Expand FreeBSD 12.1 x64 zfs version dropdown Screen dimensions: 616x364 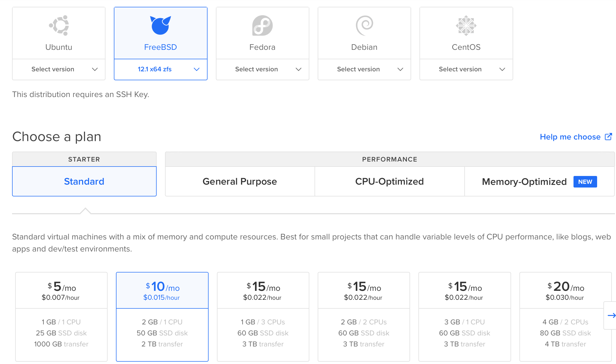pyautogui.click(x=161, y=69)
